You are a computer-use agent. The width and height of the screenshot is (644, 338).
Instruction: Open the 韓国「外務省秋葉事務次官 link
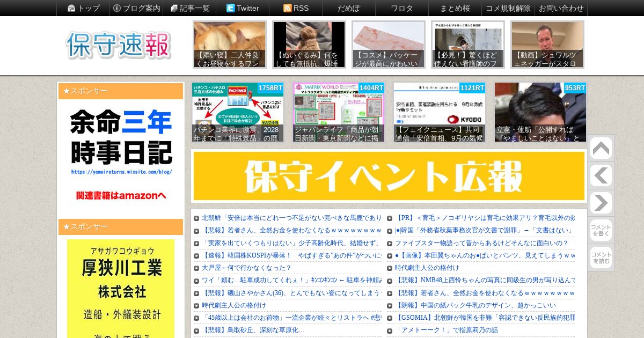(485, 230)
